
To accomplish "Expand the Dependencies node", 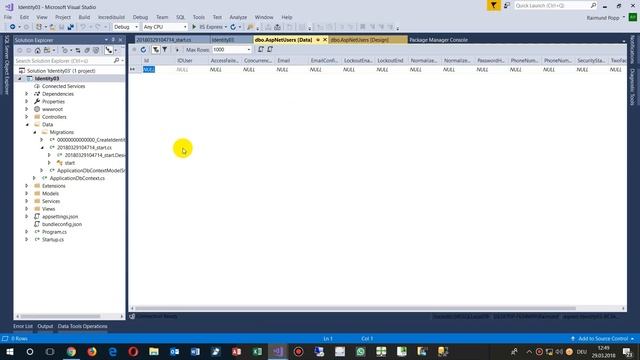I will coord(27,94).
